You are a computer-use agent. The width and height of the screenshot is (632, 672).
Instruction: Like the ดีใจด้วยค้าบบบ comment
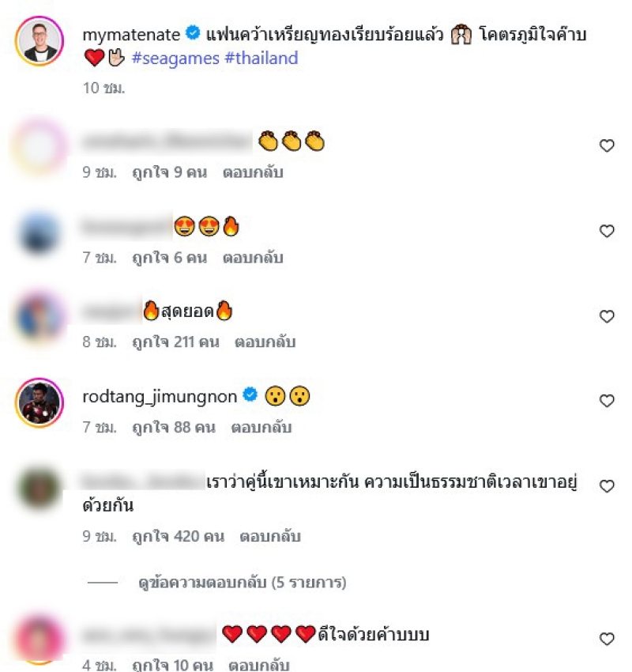pyautogui.click(x=606, y=639)
